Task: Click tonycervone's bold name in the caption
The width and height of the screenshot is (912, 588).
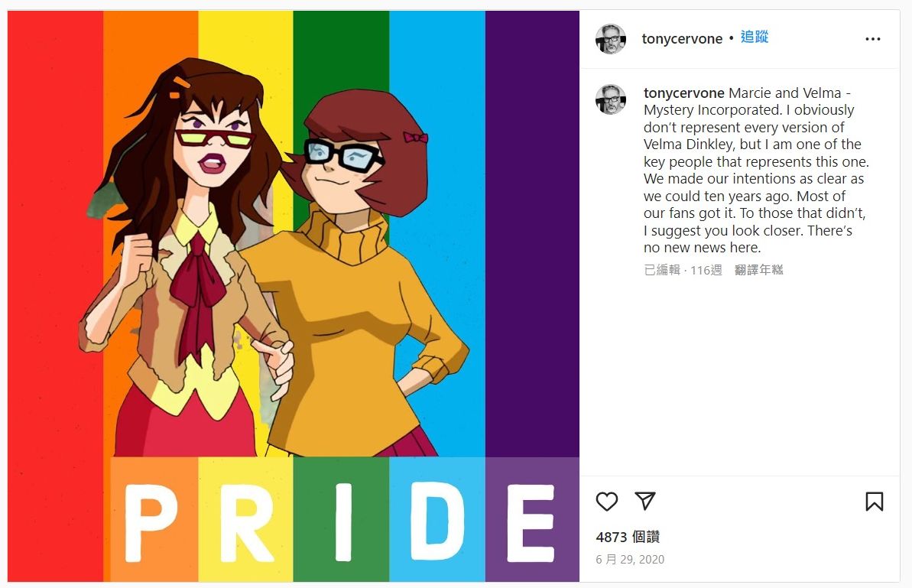Action: pos(683,93)
